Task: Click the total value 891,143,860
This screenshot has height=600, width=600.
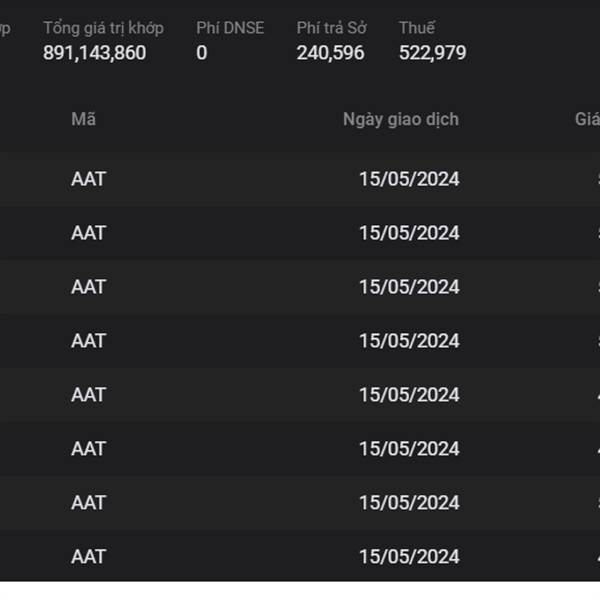Action: tap(94, 53)
